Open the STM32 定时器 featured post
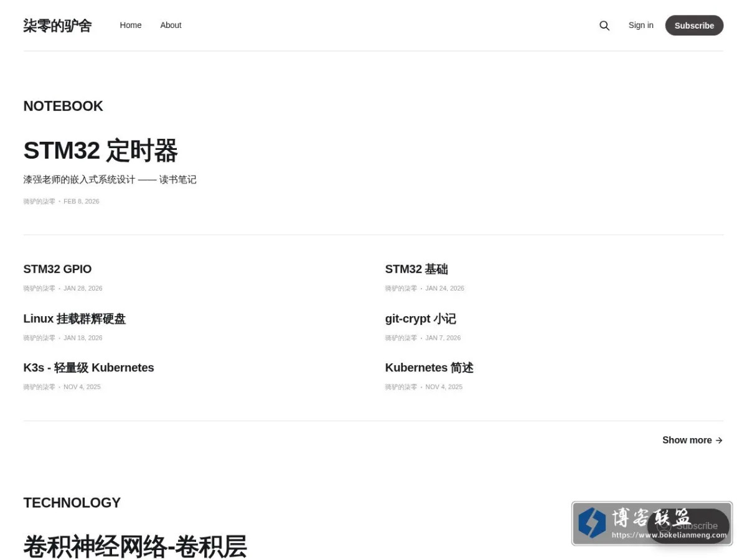 [x=100, y=151]
